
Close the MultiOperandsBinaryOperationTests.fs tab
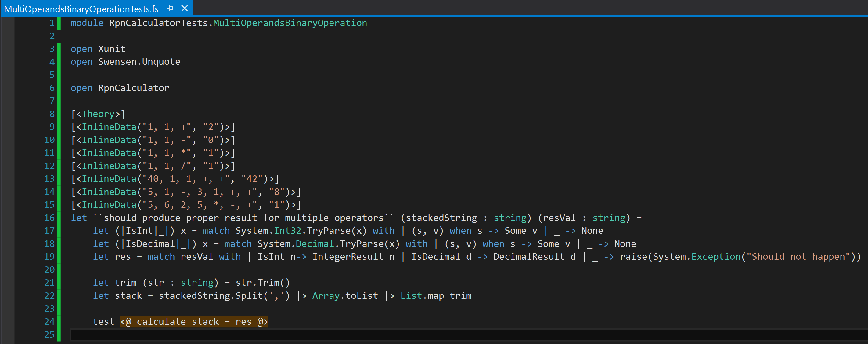(185, 9)
